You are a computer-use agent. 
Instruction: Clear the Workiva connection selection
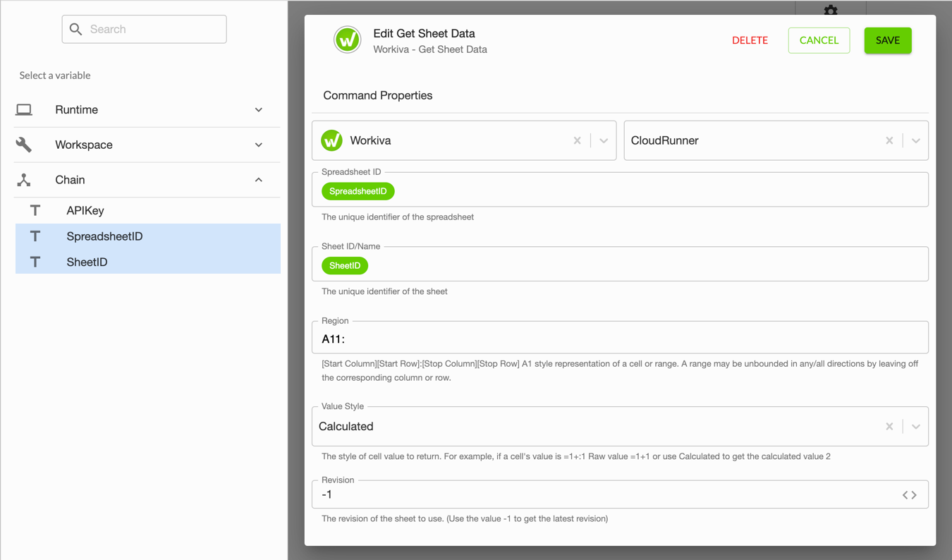[x=577, y=140]
